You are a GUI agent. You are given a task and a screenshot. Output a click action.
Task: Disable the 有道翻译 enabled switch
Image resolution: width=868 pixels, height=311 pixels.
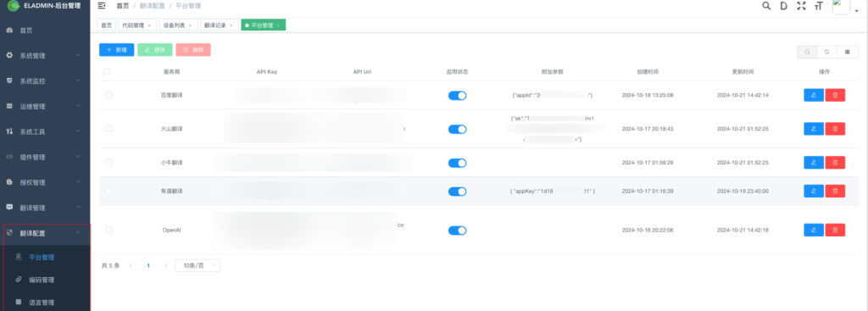457,192
